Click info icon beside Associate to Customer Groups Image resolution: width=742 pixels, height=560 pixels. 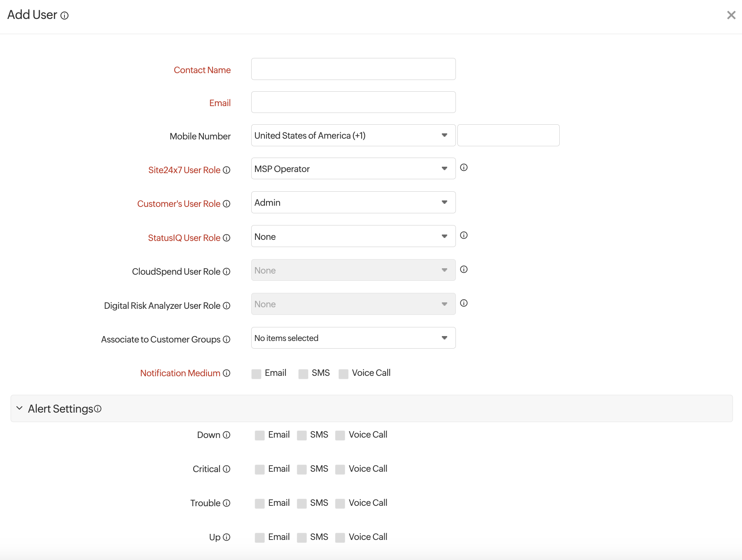coord(227,339)
